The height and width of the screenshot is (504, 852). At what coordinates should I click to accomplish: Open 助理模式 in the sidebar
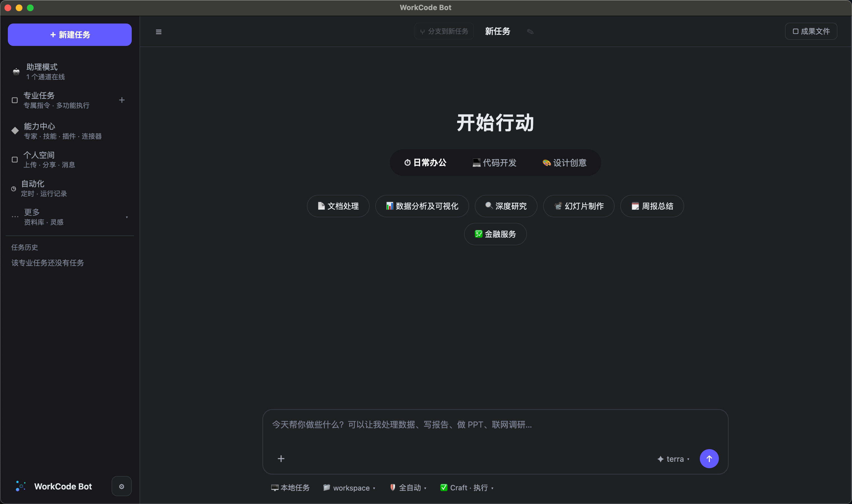coord(70,71)
